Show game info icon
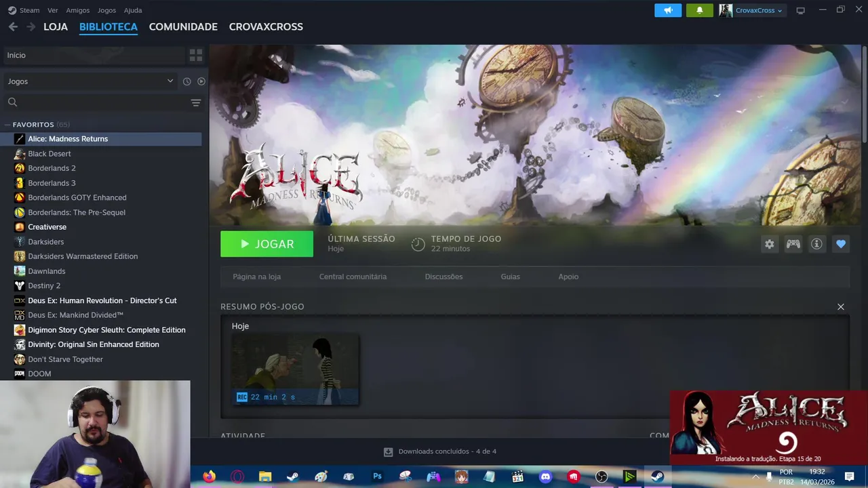868x488 pixels. 816,244
